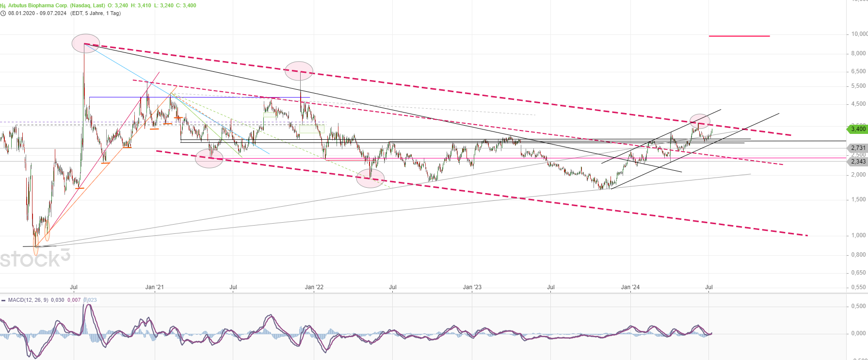Viewport: 868px width, 360px height.
Task: Click the Jan '24 time axis label
Action: tap(630, 287)
